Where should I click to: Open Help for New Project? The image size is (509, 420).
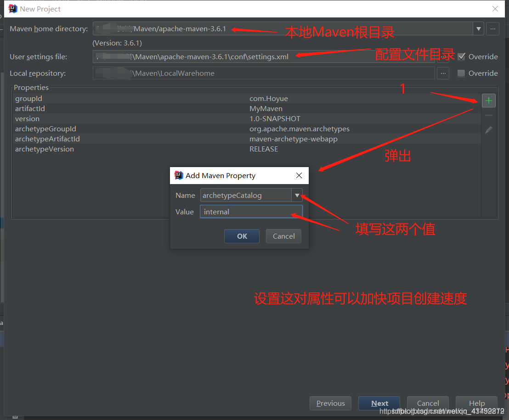coord(476,403)
